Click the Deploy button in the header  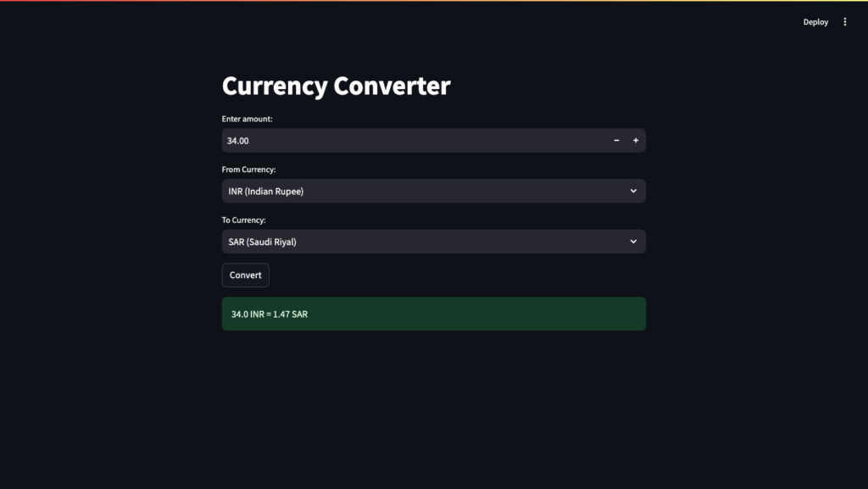click(815, 21)
